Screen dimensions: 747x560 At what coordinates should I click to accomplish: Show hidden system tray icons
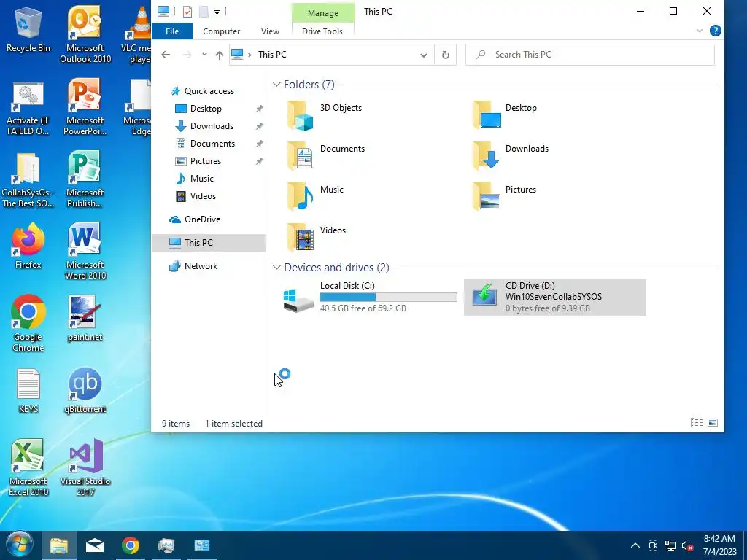coord(635,545)
